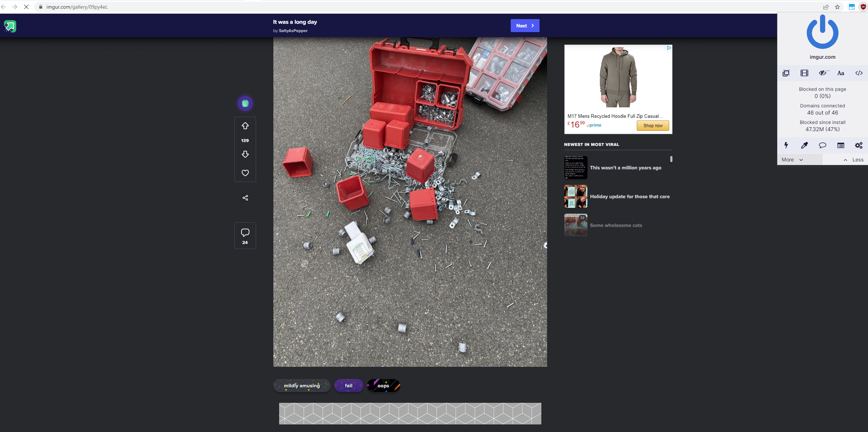This screenshot has width=868, height=432.
Task: Open the uBlock logger panel
Action: click(841, 146)
